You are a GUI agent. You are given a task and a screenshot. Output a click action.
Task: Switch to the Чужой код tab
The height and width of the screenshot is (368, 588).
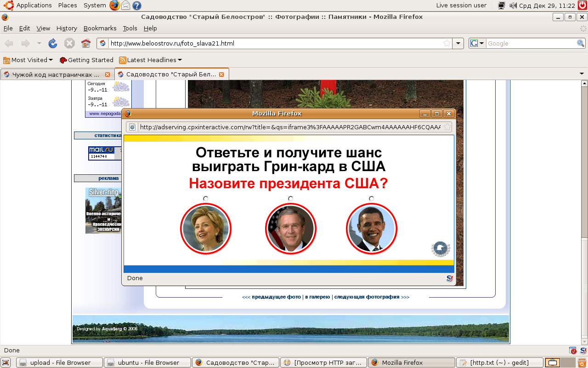pyautogui.click(x=55, y=75)
